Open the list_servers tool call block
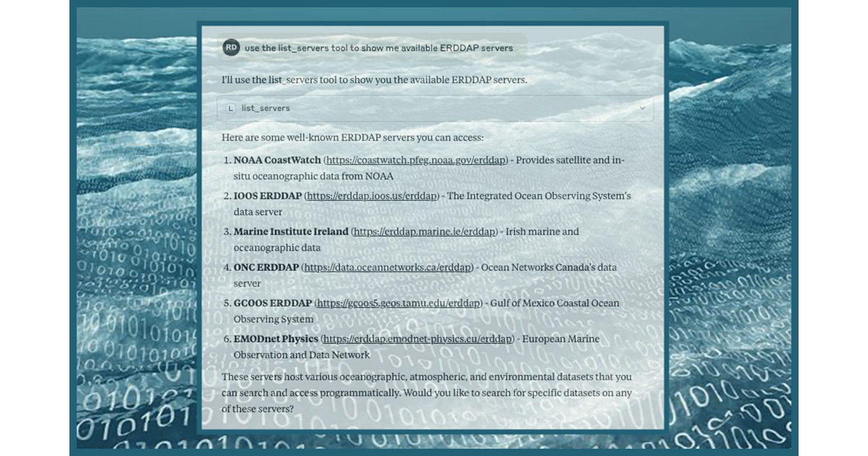This screenshot has height=456, width=868. pyautogui.click(x=435, y=109)
